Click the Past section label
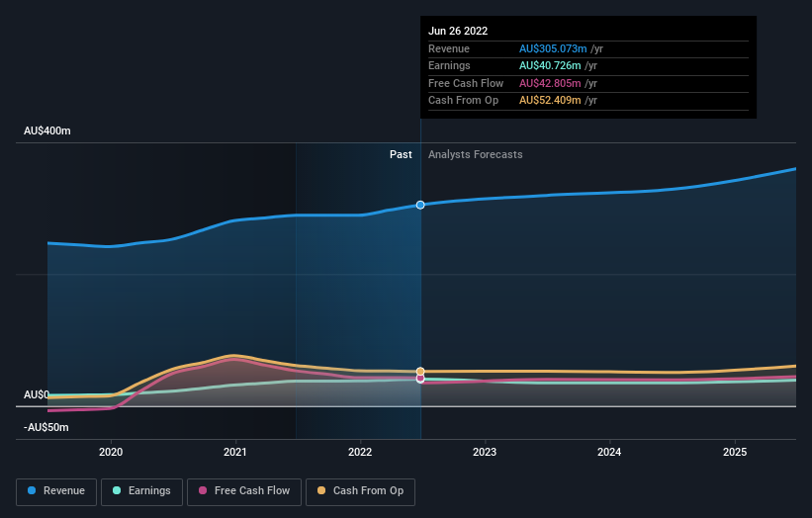 click(x=401, y=154)
